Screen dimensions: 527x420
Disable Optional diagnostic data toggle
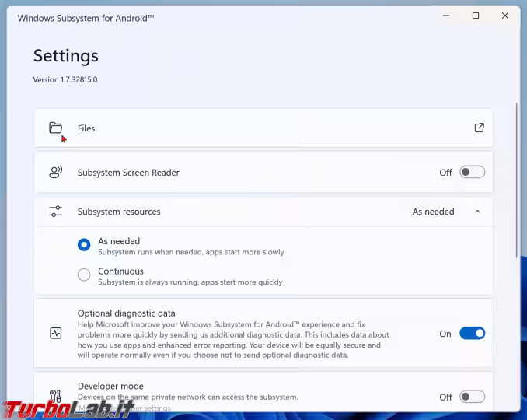(473, 333)
